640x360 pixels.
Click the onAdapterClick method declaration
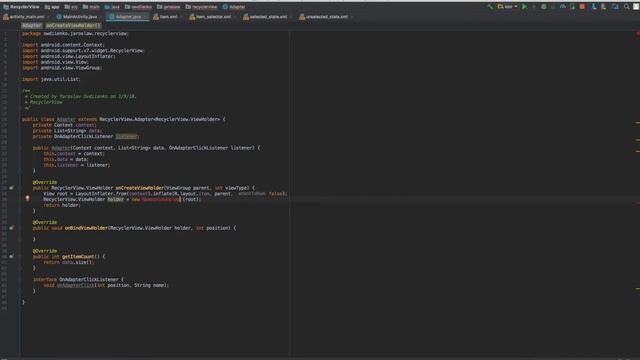(76, 285)
